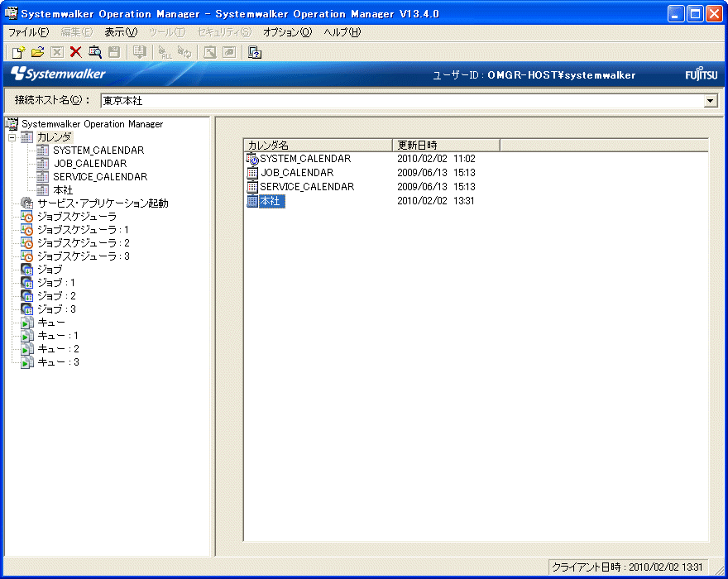Click the ジョブ：2 tree icon
Viewport: 728px width, 579px height.
point(27,296)
